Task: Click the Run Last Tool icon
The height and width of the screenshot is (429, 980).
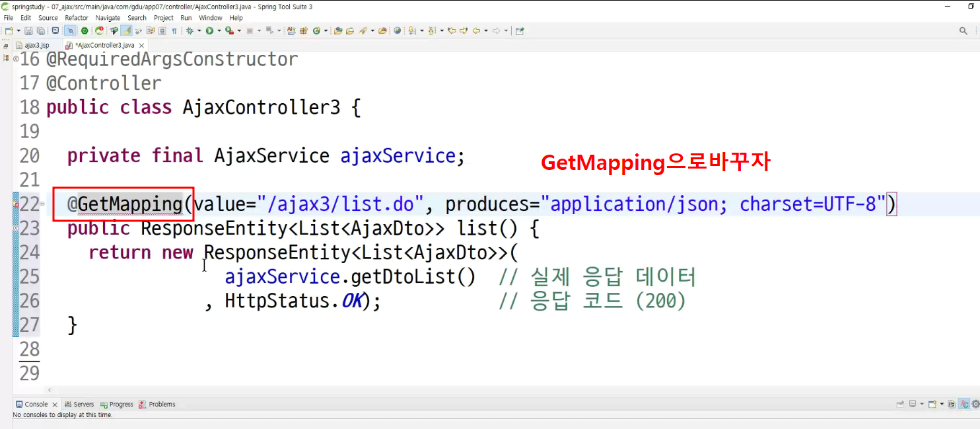Action: (x=229, y=30)
